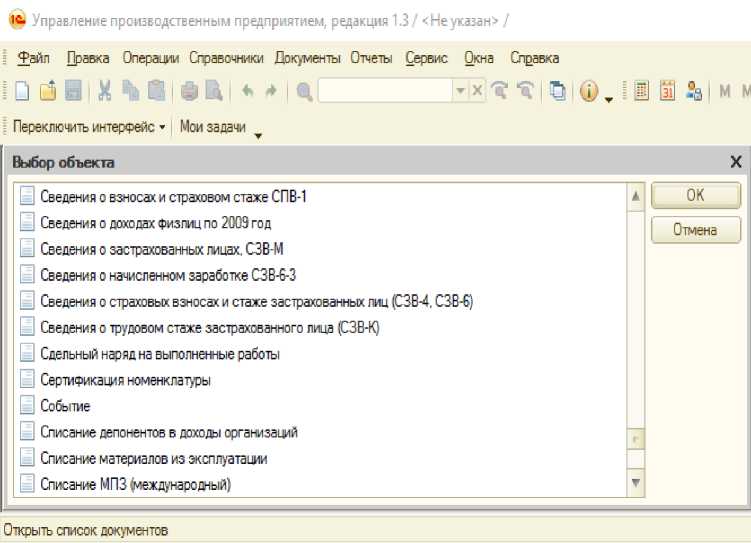
Task: Expand the arrow next to the info icon
Action: point(609,98)
